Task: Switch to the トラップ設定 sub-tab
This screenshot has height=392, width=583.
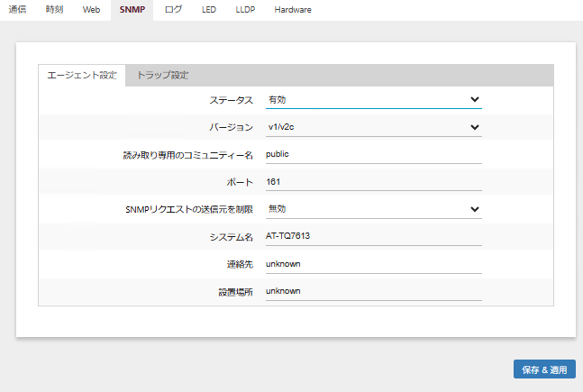Action: pos(162,75)
